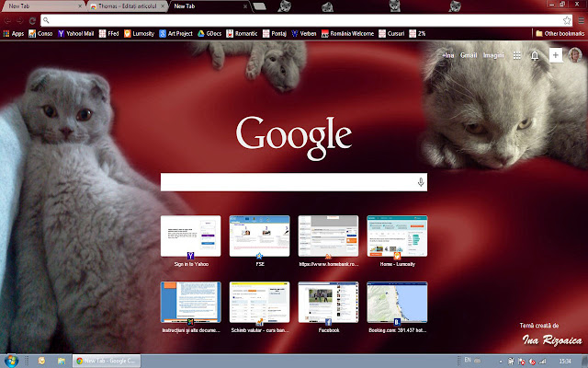588x368 pixels.
Task: Close the active New Tab tab
Action: click(245, 6)
